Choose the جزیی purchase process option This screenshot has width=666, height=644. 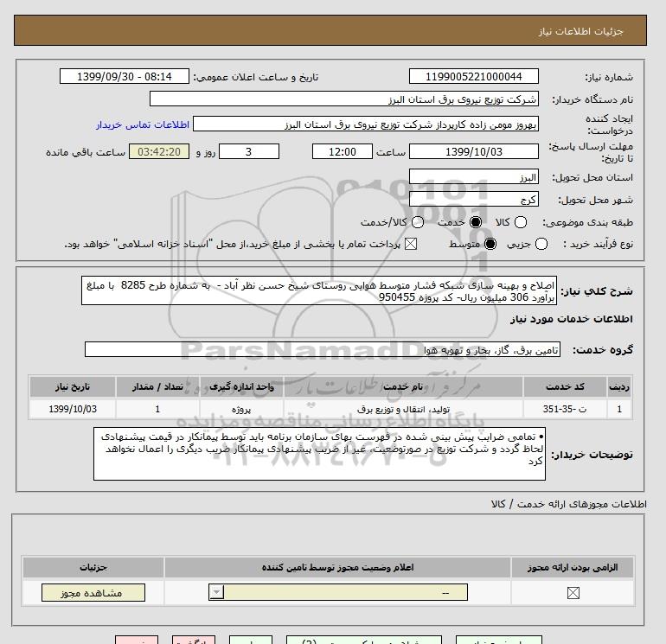(541, 244)
